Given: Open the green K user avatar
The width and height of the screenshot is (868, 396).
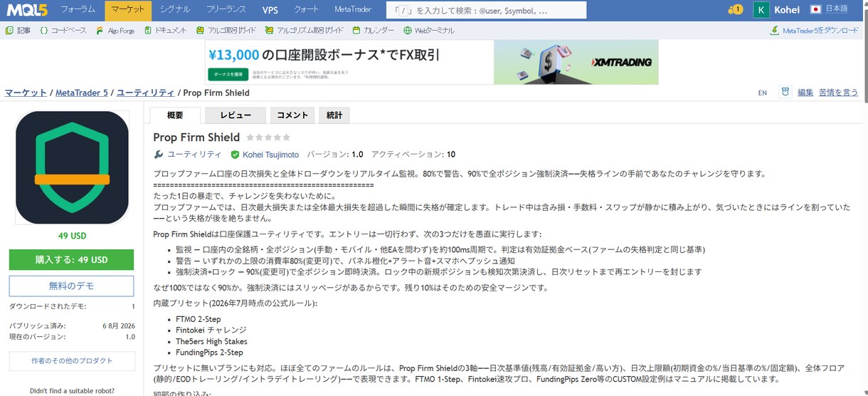Looking at the screenshot, I should pos(761,10).
